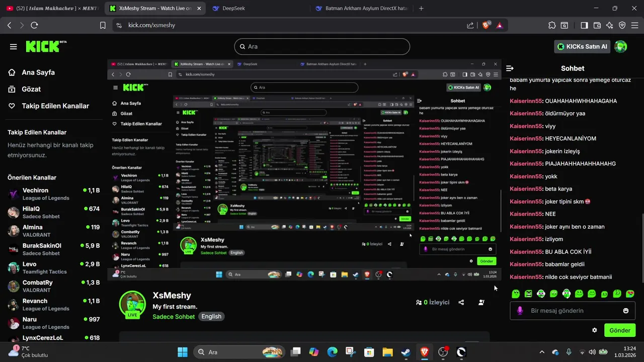Bookmark this page

click(103, 25)
